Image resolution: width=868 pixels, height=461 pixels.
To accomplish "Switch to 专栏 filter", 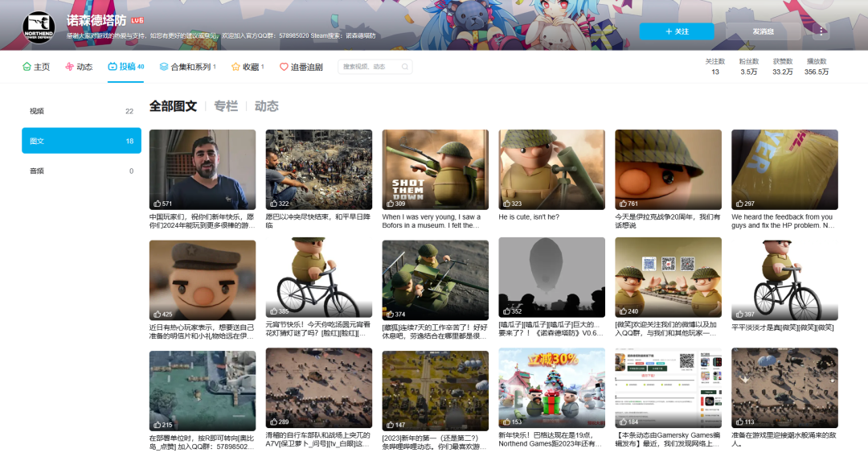I will [226, 106].
